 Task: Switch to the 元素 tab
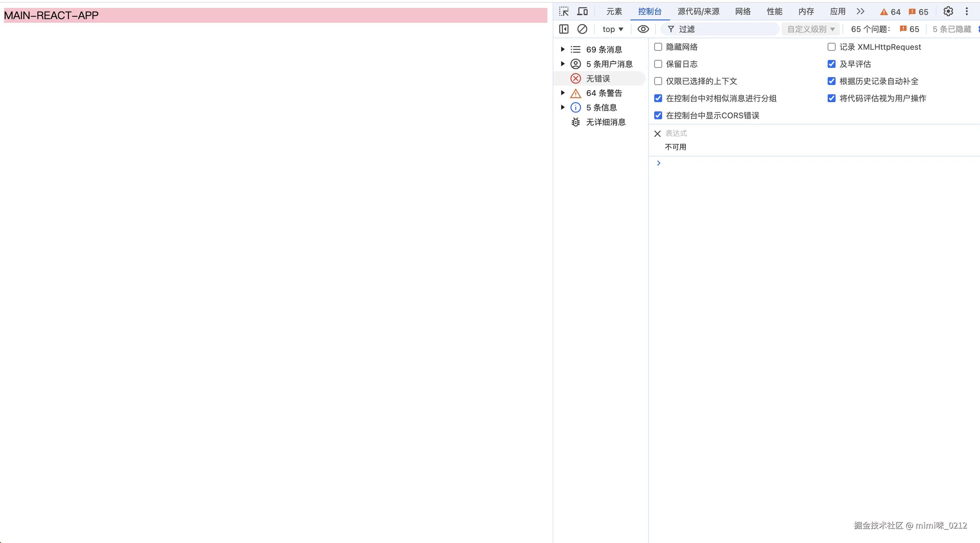click(614, 12)
